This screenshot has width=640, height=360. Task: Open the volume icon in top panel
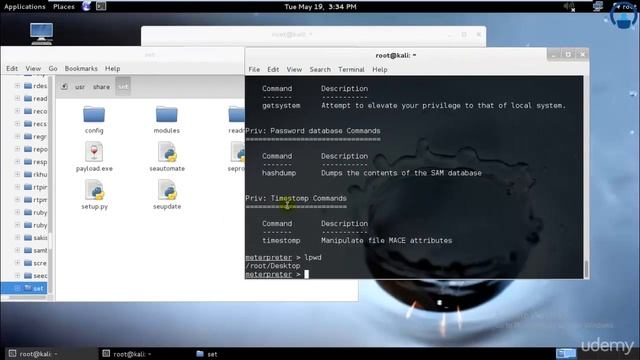coord(569,7)
